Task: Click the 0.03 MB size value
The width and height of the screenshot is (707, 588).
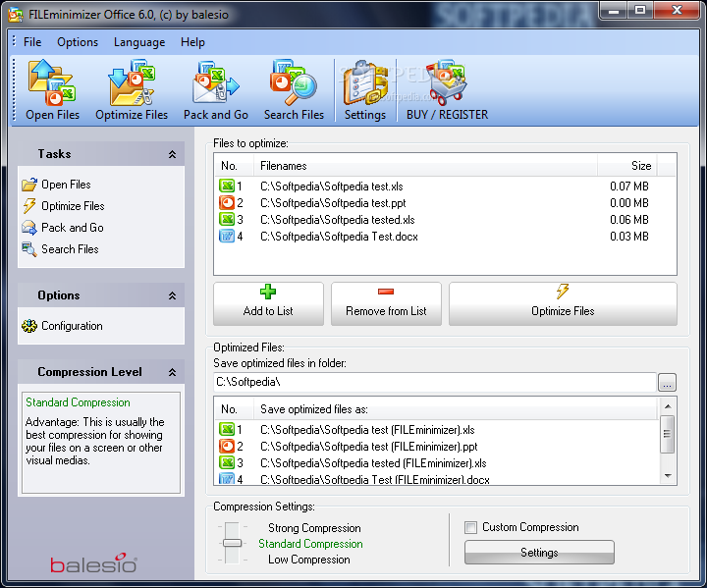Action: tap(629, 236)
